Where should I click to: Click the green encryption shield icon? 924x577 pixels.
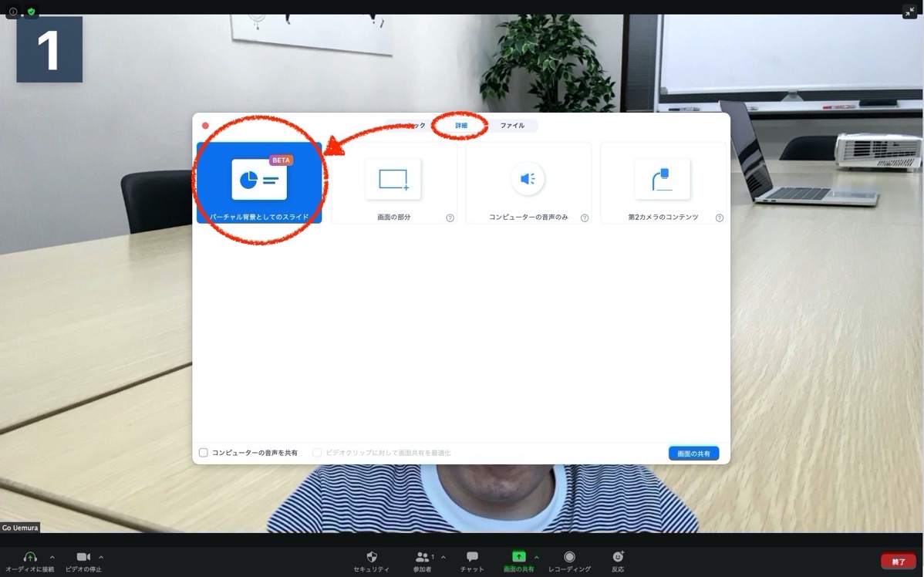[x=31, y=12]
